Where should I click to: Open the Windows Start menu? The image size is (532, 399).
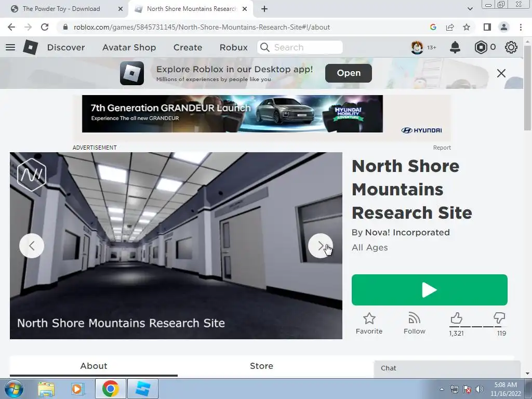coord(14,389)
